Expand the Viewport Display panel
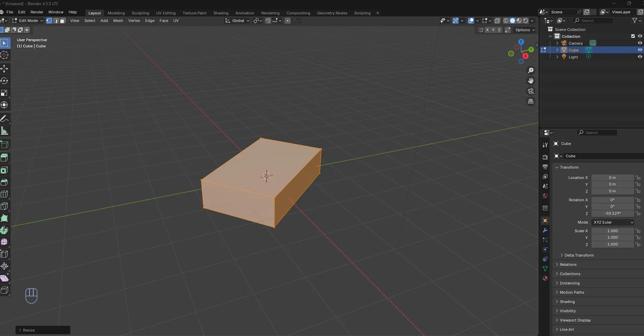Image resolution: width=644 pixels, height=336 pixels. pyautogui.click(x=575, y=320)
